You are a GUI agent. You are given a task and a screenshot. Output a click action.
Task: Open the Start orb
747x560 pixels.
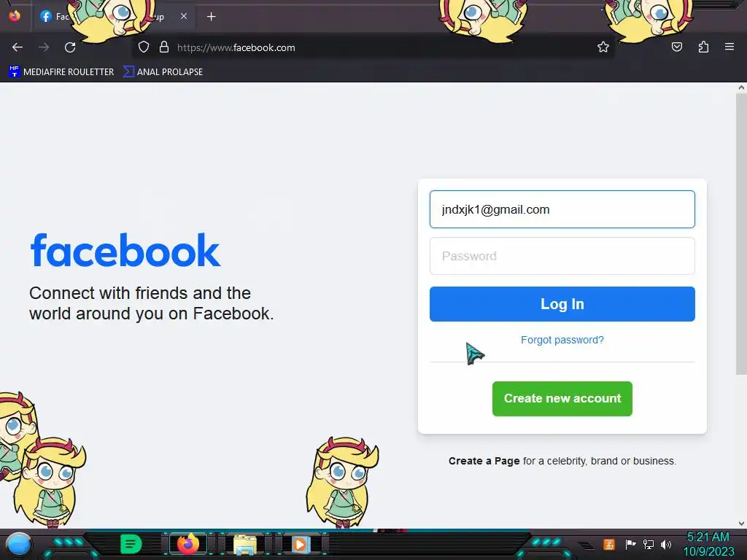[19, 545]
